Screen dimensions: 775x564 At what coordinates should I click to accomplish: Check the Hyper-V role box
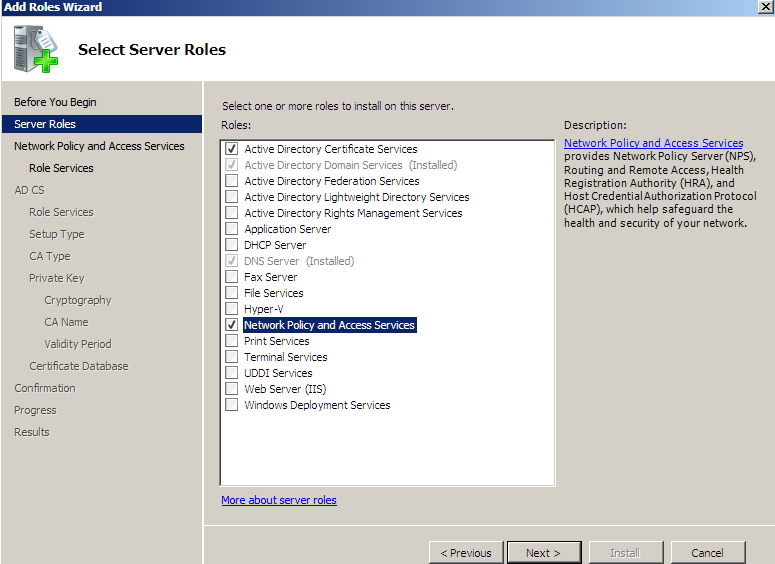[231, 309]
